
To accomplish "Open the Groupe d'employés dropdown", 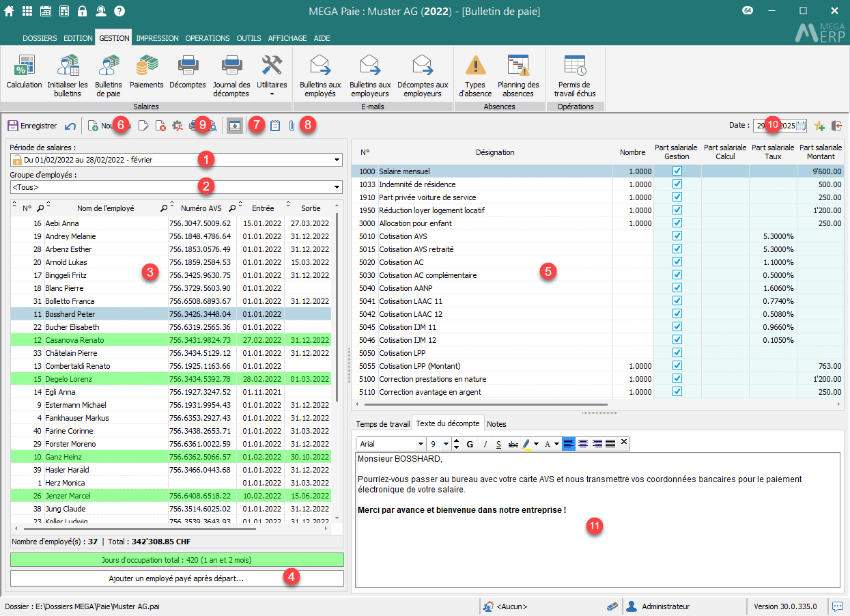I will 337,187.
